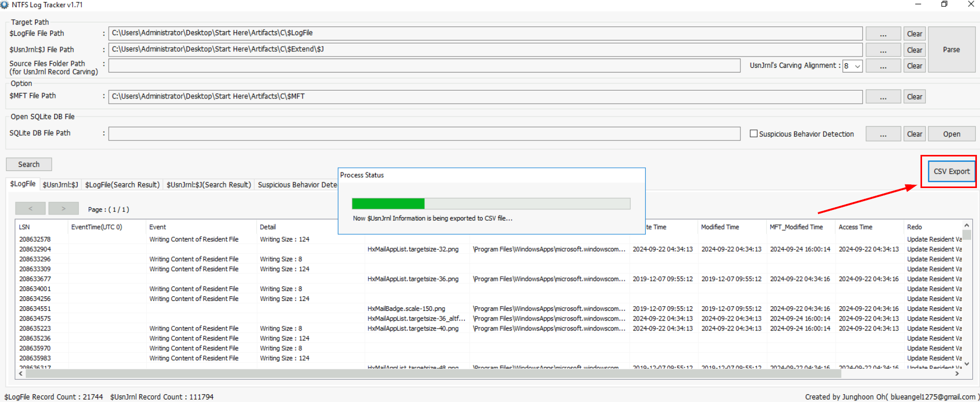Select the row with LSN 208635223

(488, 328)
